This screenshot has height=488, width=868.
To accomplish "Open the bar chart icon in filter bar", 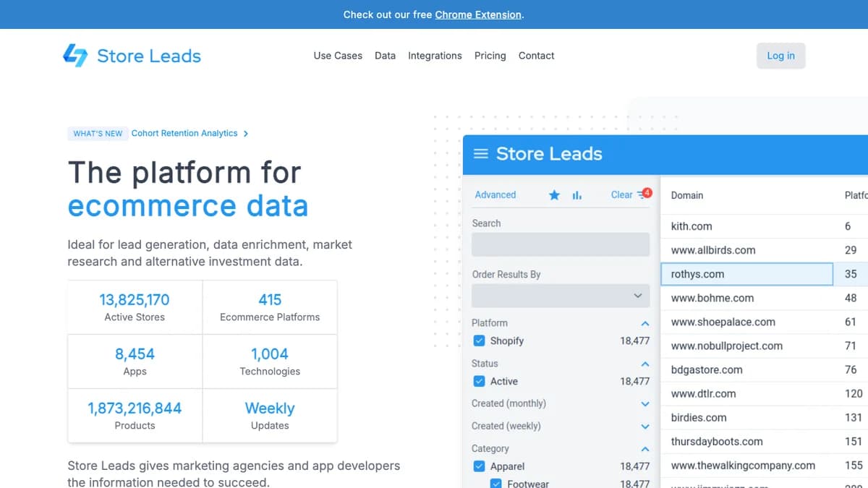I will (576, 195).
